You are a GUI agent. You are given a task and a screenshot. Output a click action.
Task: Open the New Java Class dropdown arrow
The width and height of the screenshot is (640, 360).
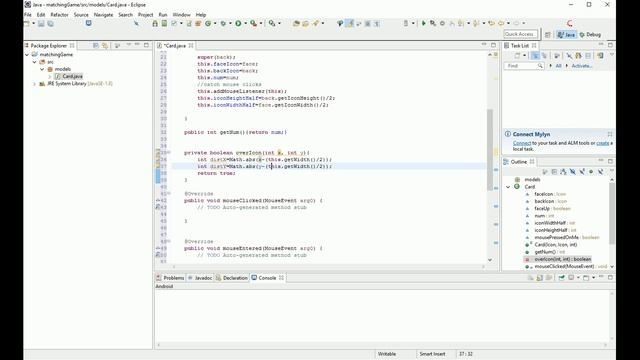[215, 24]
